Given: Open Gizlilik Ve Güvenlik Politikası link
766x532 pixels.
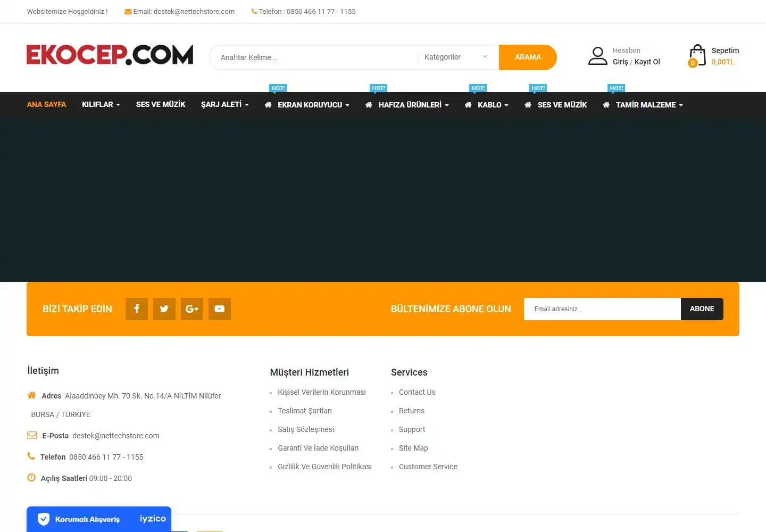Looking at the screenshot, I should click(324, 467).
